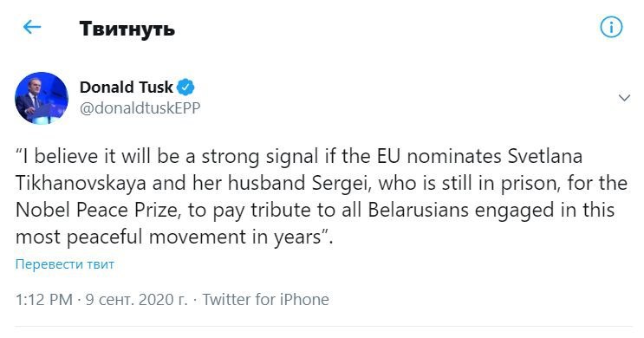Go back using the left arrow icon

32,28
